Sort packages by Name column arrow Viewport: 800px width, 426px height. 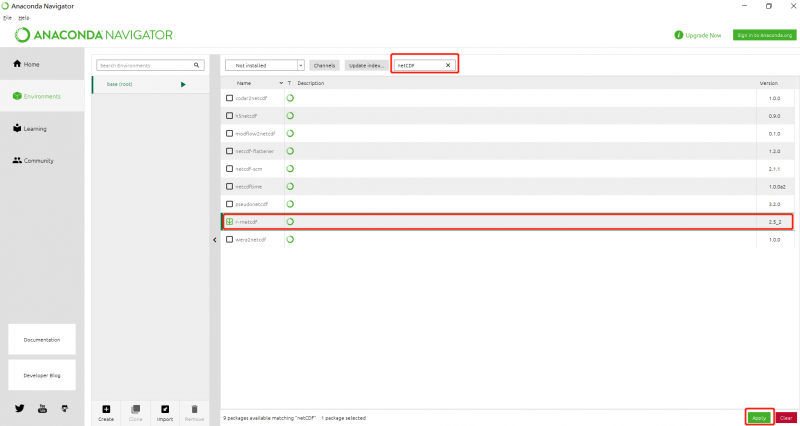(279, 83)
